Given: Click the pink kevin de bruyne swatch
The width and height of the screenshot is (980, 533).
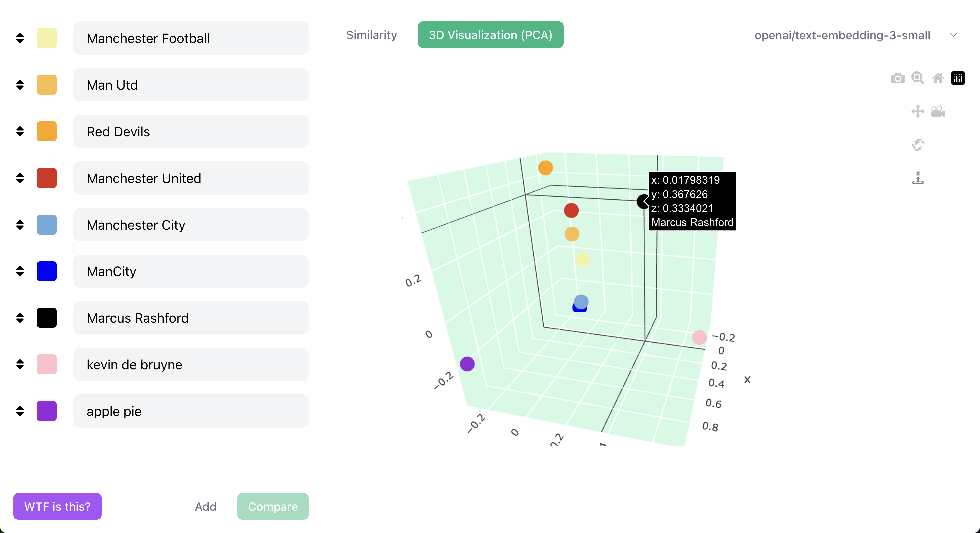Looking at the screenshot, I should tap(46, 364).
